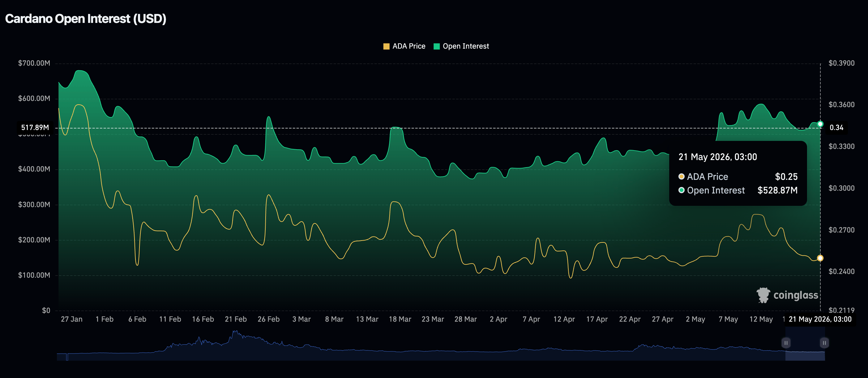Click the yellow ADA Price legend swatch
868x378 pixels.
387,46
